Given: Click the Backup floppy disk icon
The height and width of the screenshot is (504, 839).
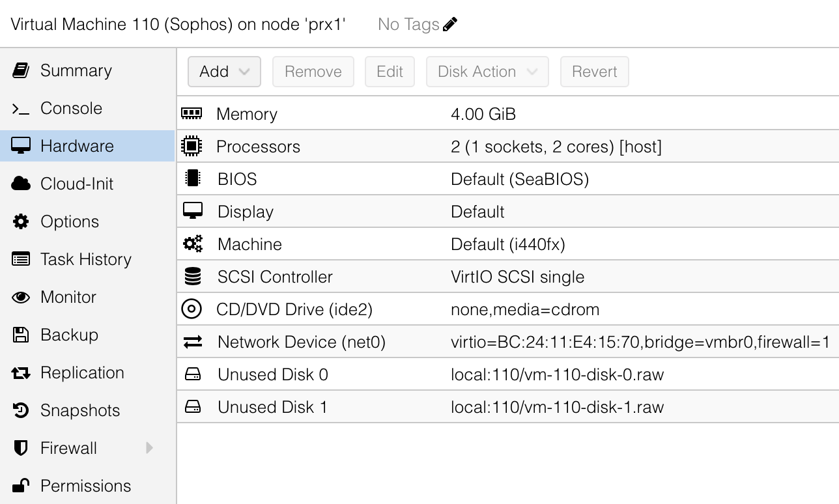Looking at the screenshot, I should (x=21, y=335).
